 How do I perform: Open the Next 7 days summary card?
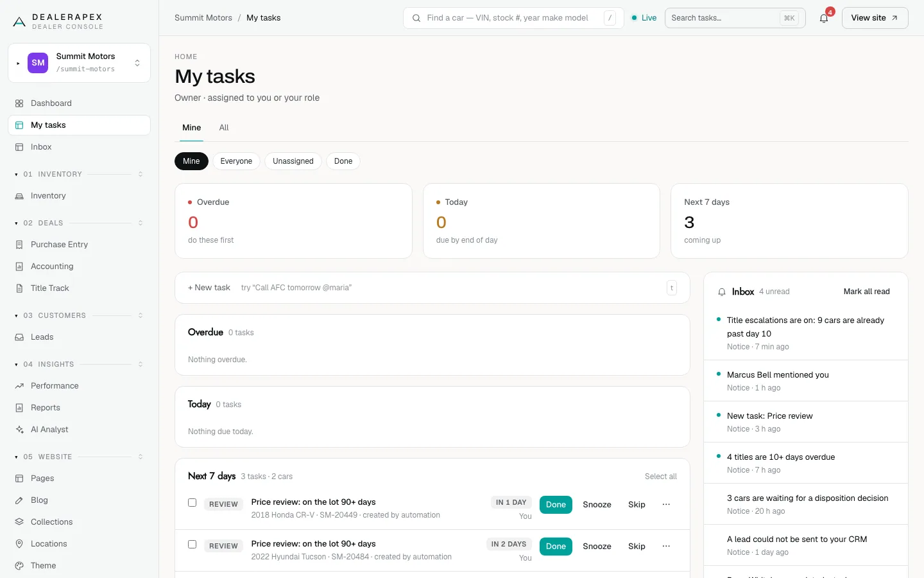coord(789,221)
